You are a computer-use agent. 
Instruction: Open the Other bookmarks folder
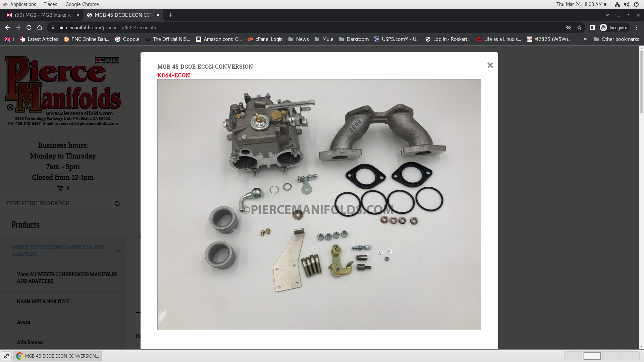coord(616,39)
